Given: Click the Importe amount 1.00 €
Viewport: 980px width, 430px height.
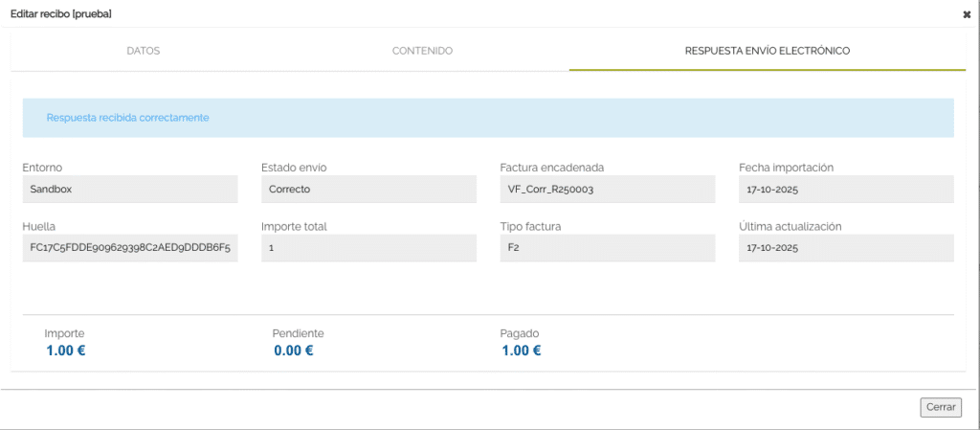Looking at the screenshot, I should 66,351.
